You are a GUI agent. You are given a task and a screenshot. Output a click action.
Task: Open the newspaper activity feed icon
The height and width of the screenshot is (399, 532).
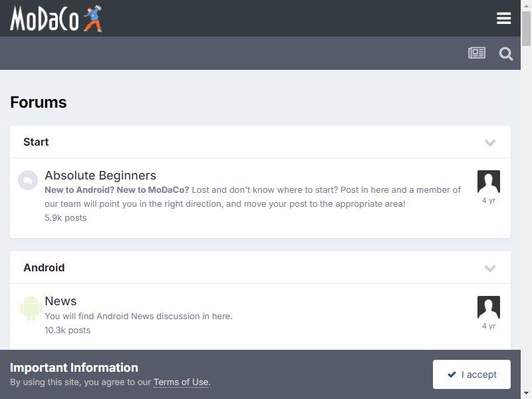(x=477, y=53)
